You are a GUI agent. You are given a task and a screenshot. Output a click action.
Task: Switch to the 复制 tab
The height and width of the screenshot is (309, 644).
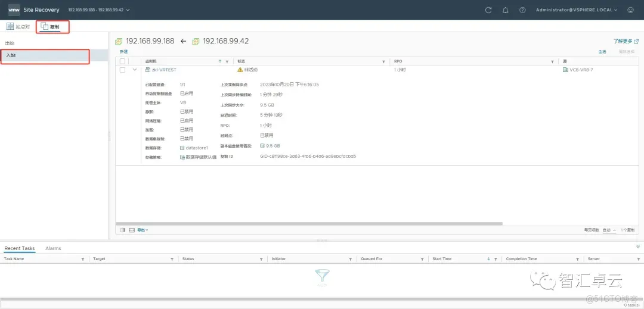[50, 27]
